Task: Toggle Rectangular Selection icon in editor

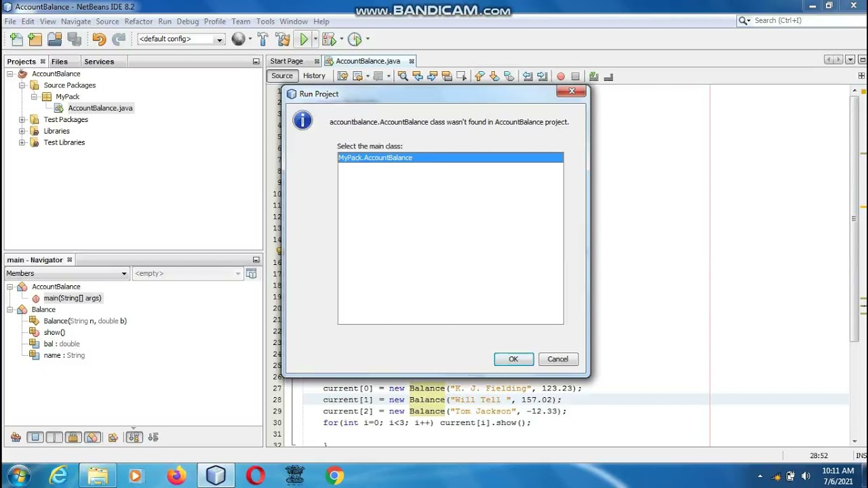Action: (461, 76)
